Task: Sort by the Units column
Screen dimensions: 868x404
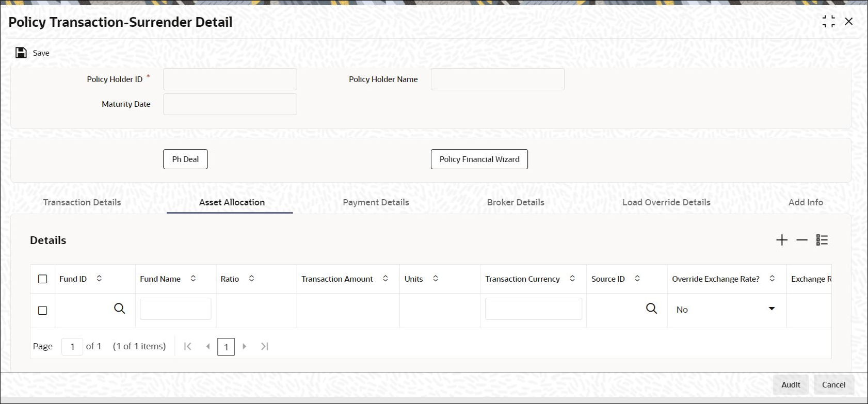Action: 436,279
